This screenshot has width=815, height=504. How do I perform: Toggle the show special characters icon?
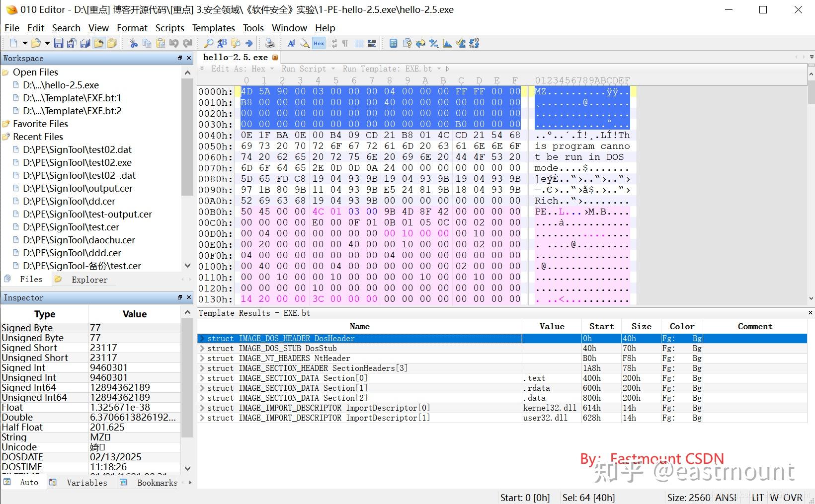click(x=344, y=43)
